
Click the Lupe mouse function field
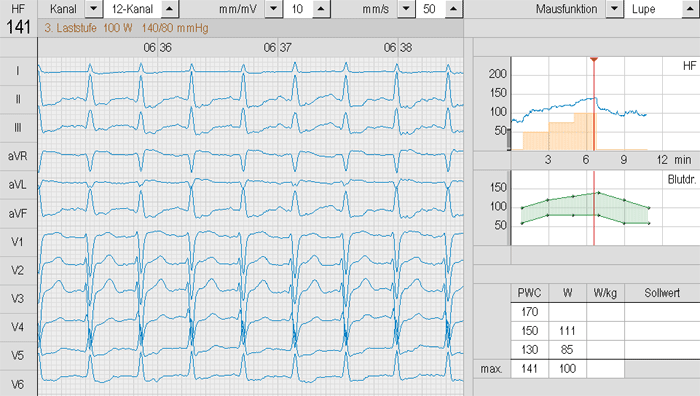coord(653,8)
